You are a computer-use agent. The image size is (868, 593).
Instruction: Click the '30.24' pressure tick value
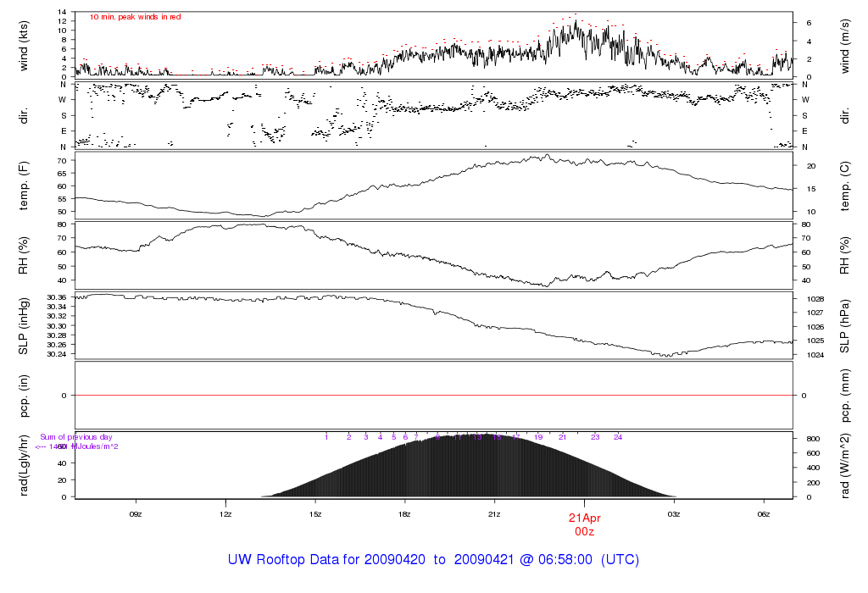[x=57, y=355]
